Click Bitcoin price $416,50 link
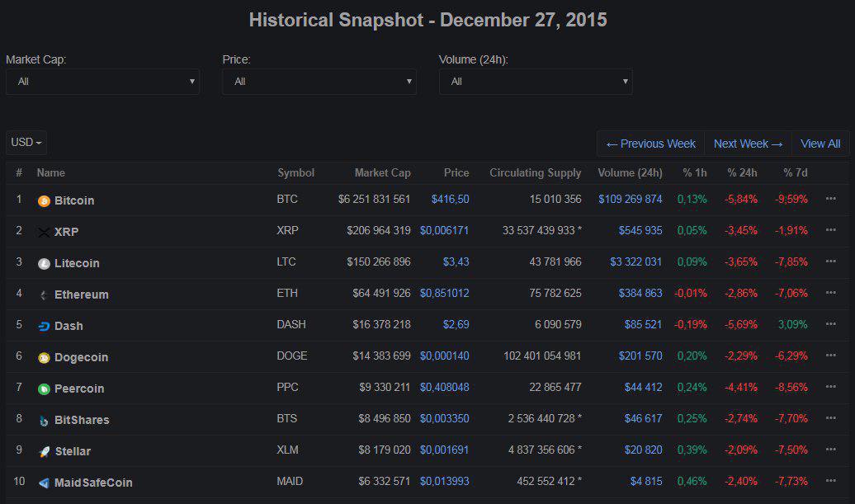Screen dimensions: 855x504 450,200
